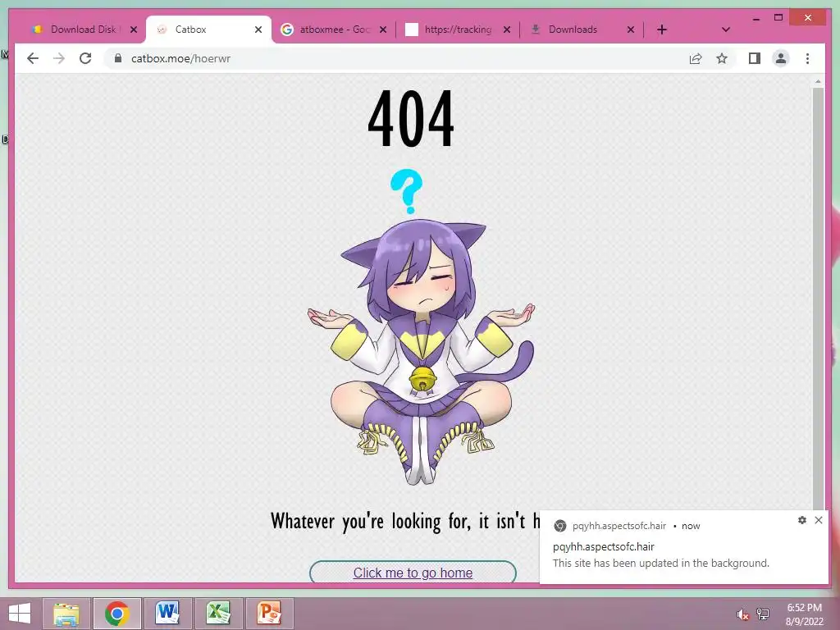Share this page using the share icon
Screen dimensions: 840x630
(696, 58)
